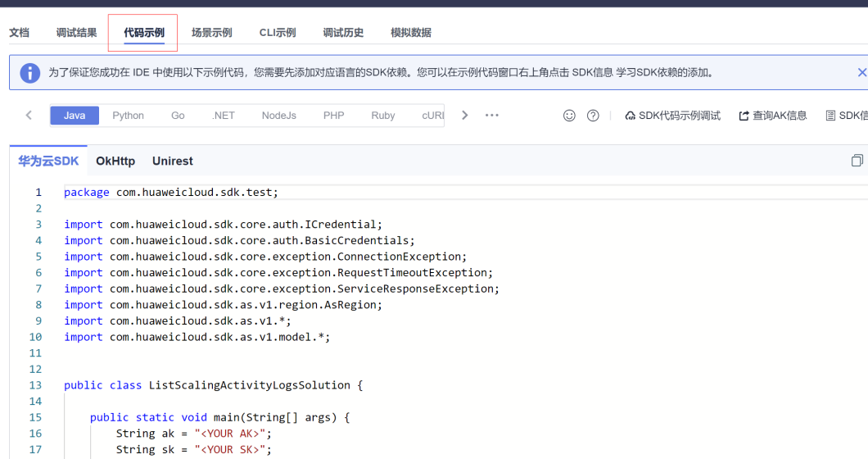868x459 pixels.
Task: Select the Java language tab
Action: (75, 116)
